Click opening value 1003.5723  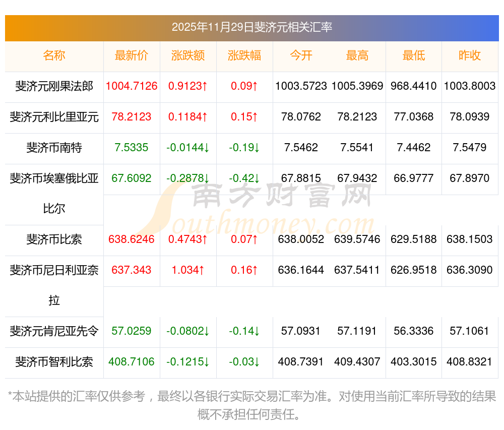[x=301, y=86]
